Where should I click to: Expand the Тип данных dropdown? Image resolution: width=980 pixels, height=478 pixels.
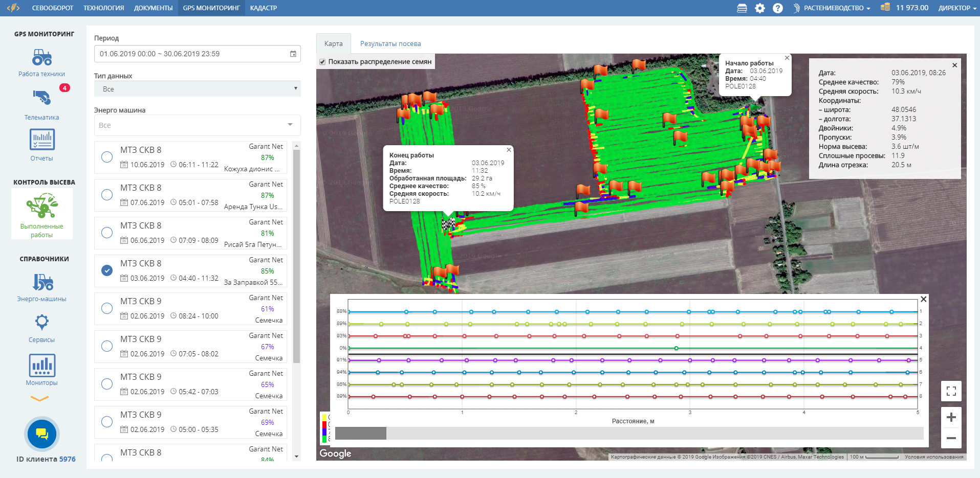coord(197,89)
